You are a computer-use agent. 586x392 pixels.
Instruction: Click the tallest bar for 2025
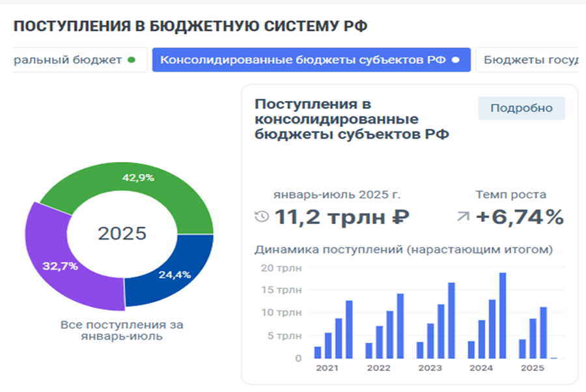coord(543,333)
